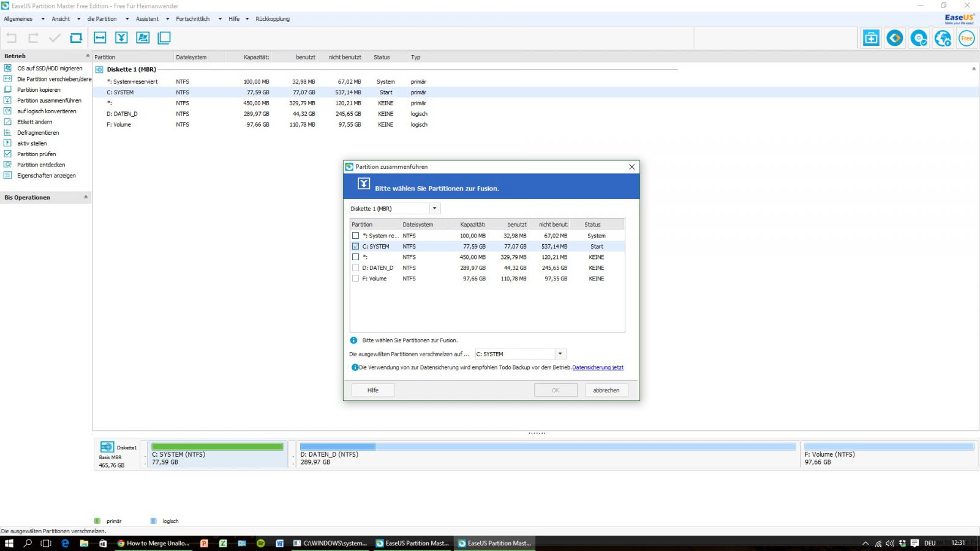The width and height of the screenshot is (980, 551).
Task: Check the System-reserviert partition checkbox in dialog
Action: pos(355,236)
